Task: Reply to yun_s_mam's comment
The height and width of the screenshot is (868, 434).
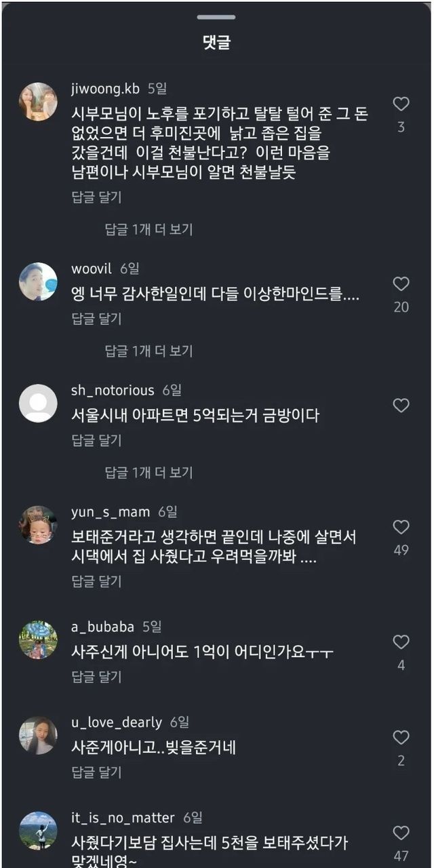Action: click(x=96, y=581)
